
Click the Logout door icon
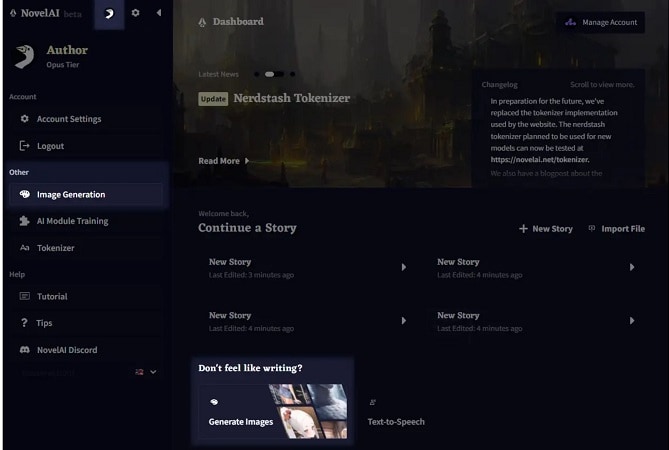tap(24, 146)
